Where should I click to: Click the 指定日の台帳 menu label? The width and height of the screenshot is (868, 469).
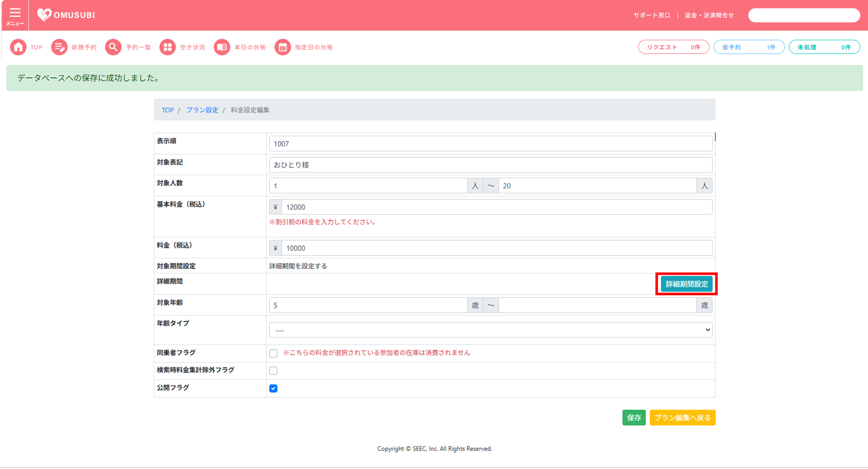click(314, 48)
